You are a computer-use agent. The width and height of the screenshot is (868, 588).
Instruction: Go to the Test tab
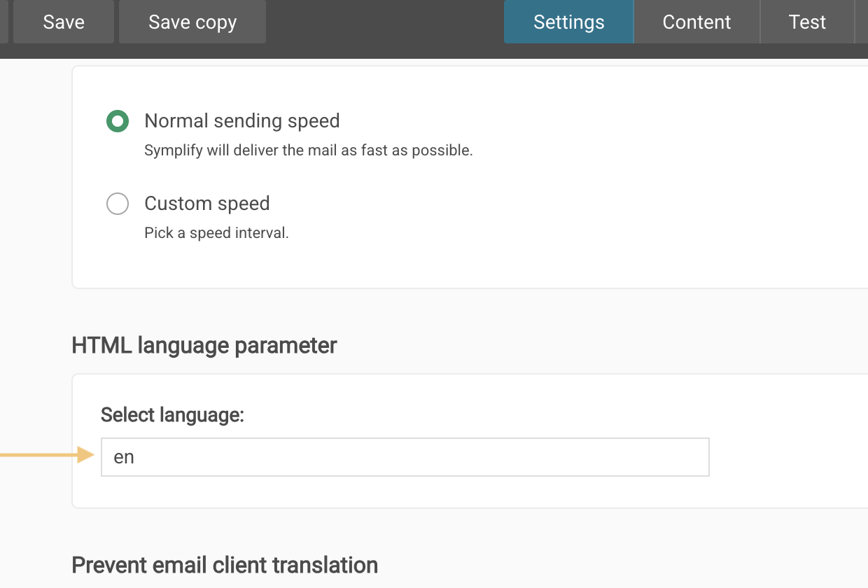tap(807, 22)
